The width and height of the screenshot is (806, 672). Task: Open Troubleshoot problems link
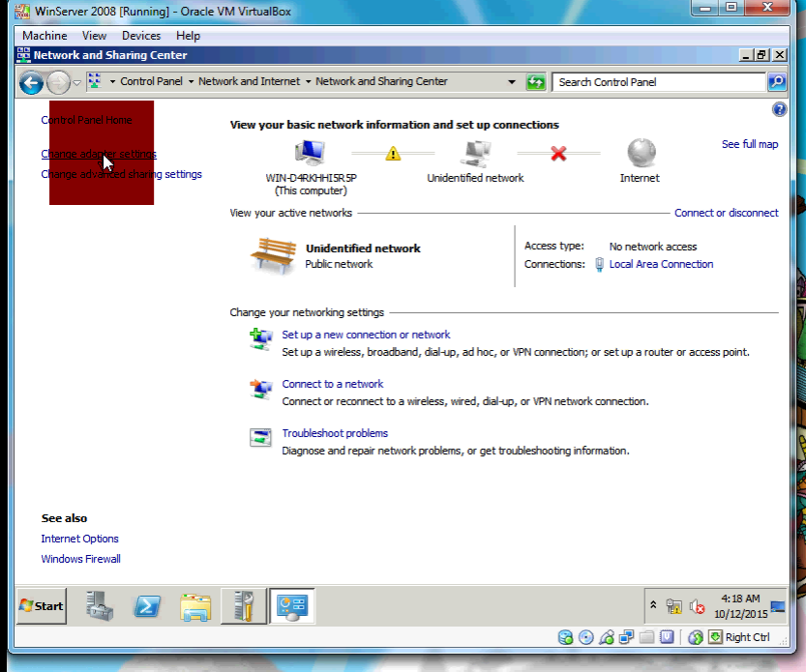tap(335, 433)
